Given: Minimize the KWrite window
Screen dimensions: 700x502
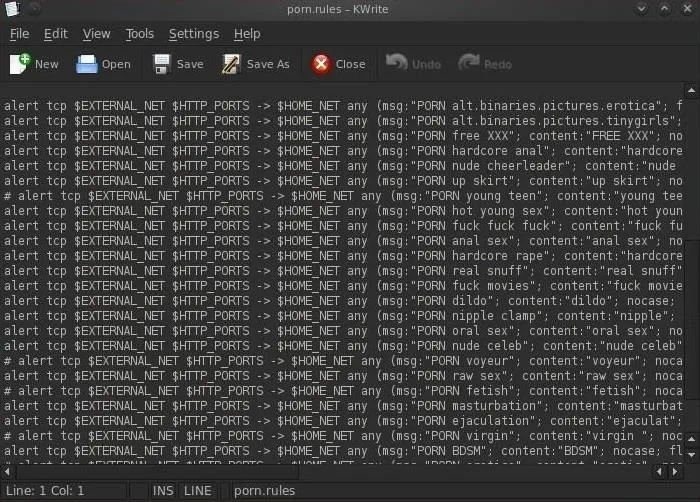Looking at the screenshot, I should click(642, 9).
